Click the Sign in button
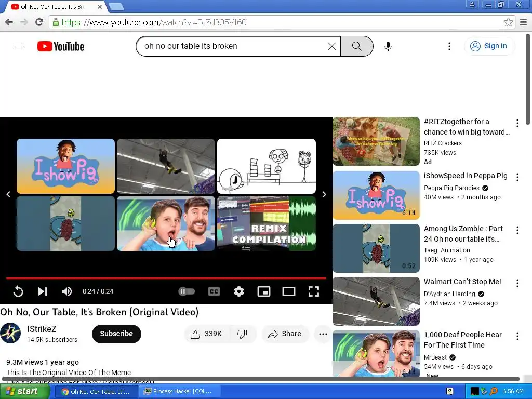This screenshot has width=532, height=399. [x=489, y=46]
